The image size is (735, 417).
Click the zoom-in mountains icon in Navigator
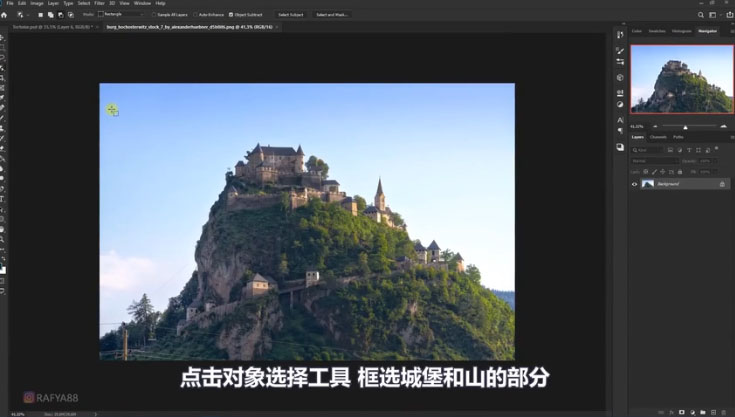724,127
